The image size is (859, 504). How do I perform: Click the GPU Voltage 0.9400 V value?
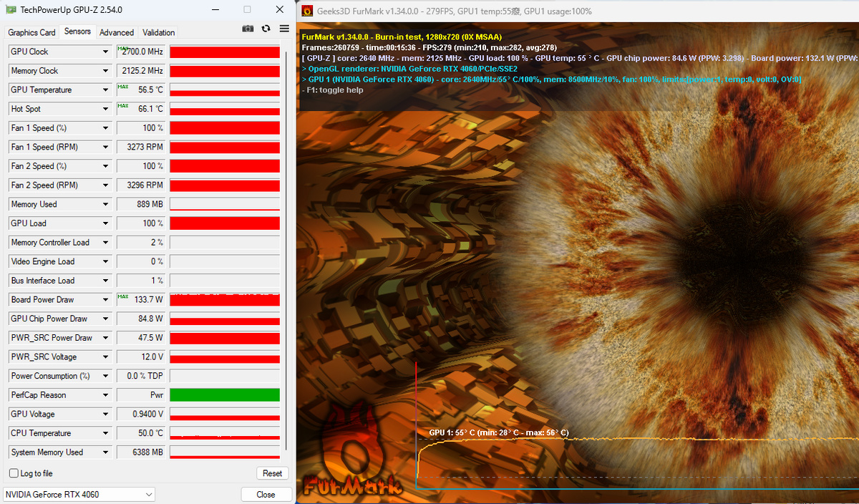click(141, 415)
